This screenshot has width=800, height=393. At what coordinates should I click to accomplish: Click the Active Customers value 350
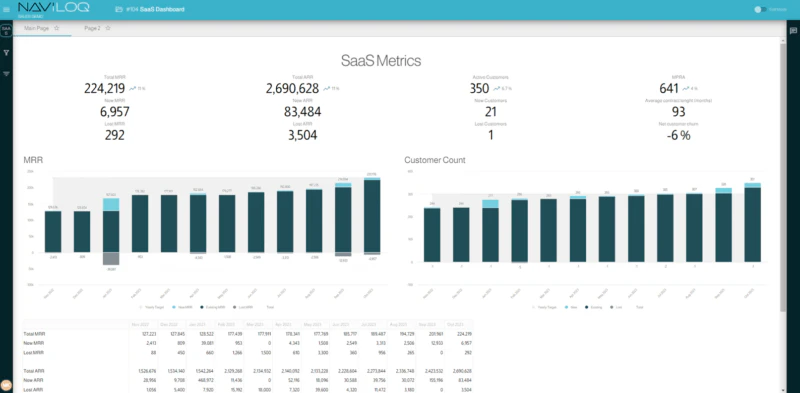pos(479,88)
